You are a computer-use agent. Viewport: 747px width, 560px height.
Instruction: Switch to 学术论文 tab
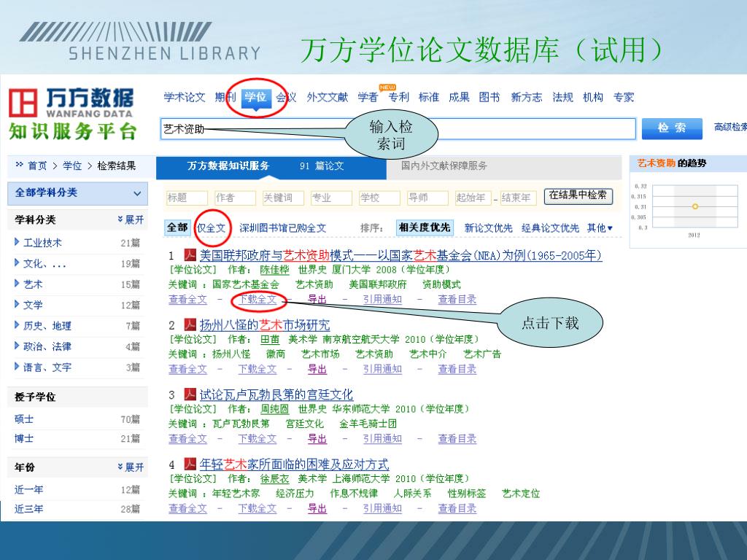point(185,97)
